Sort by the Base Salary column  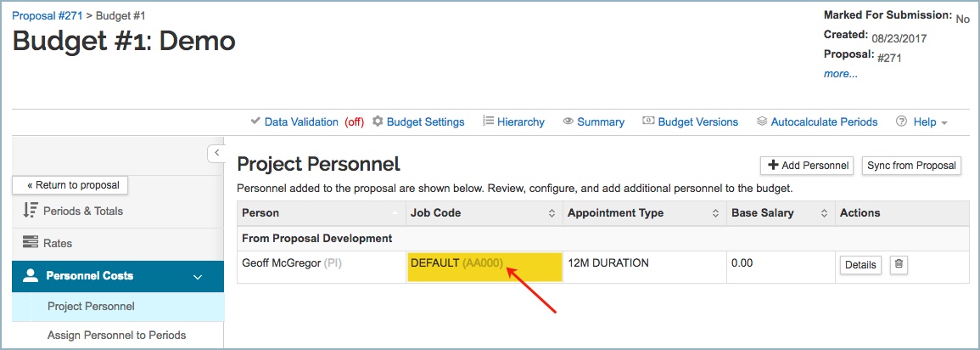(x=823, y=213)
